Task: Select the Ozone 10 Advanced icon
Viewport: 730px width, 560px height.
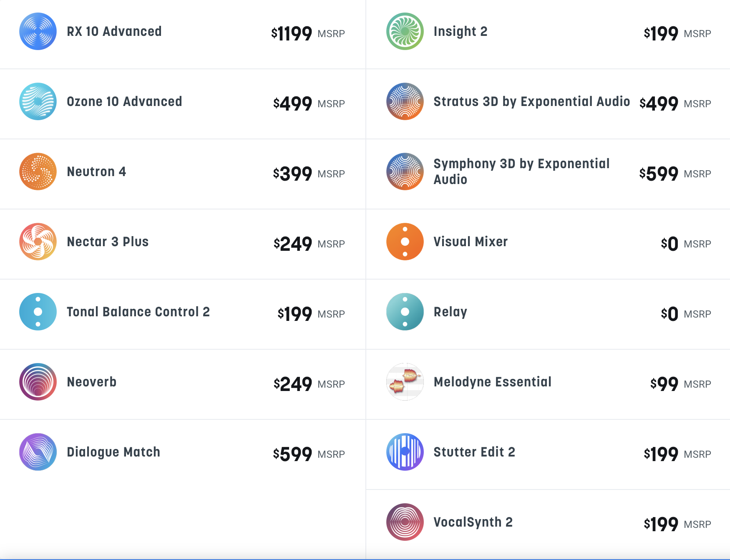Action: [x=38, y=101]
